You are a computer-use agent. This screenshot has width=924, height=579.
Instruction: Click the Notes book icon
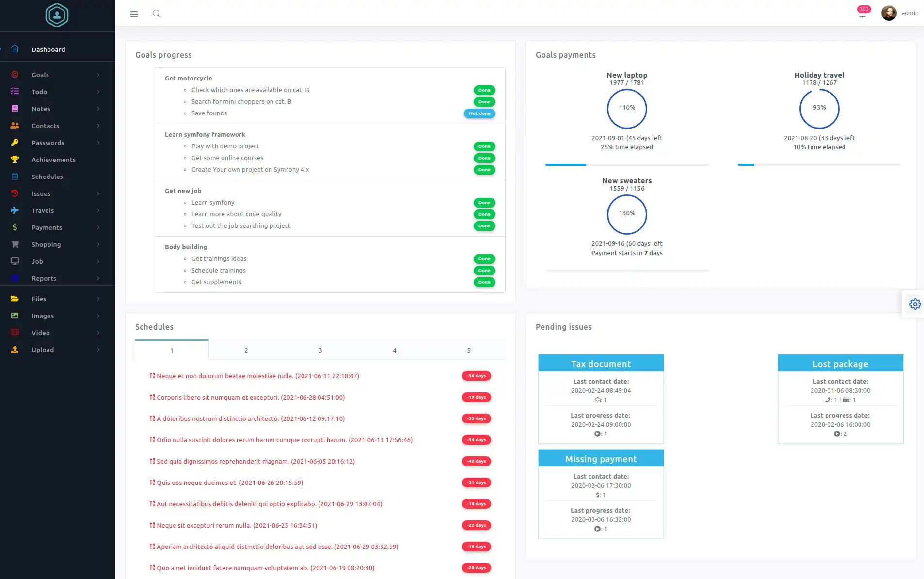(x=15, y=109)
